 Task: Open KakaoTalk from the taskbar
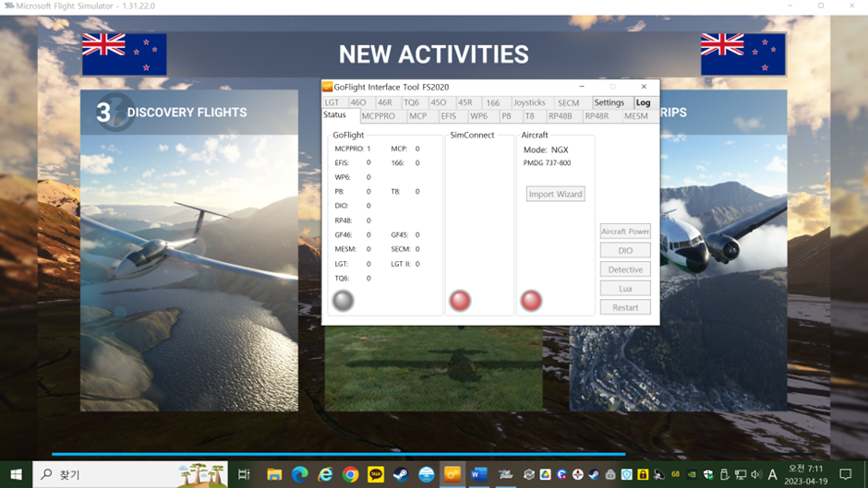coord(376,475)
